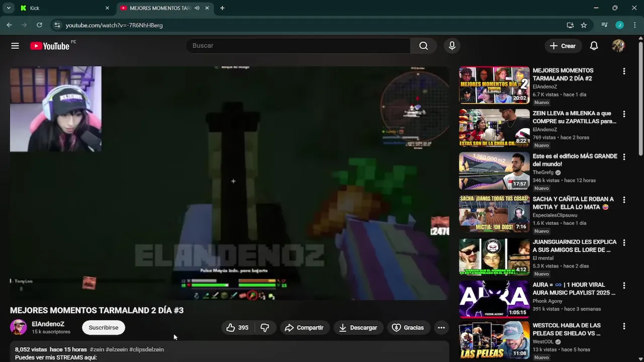Close the Kick tab
644x362 pixels.
107,8
